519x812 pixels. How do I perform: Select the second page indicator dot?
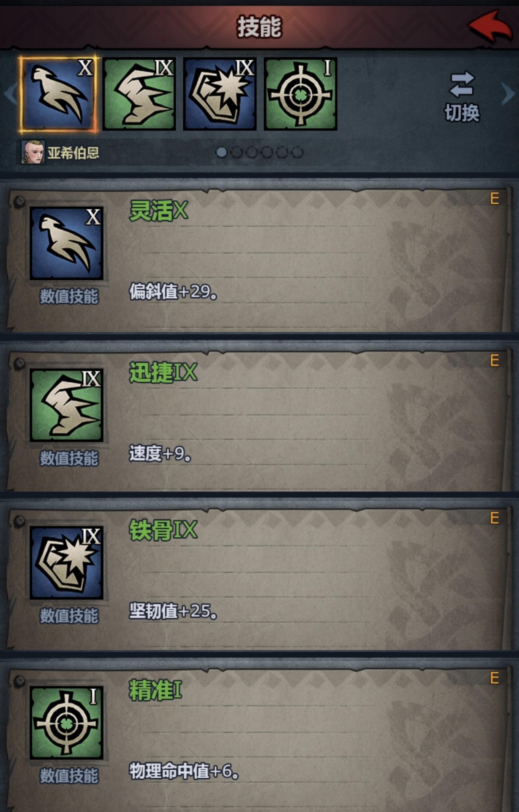pyautogui.click(x=236, y=152)
